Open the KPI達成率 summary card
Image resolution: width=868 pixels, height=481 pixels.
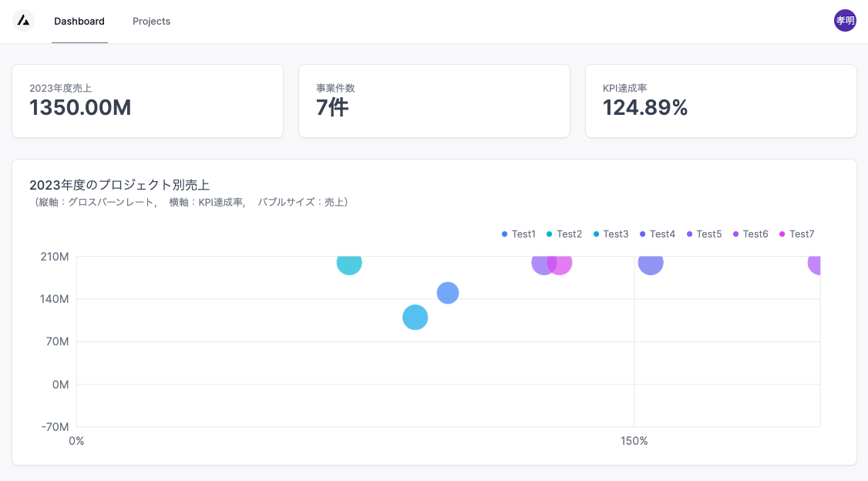tap(721, 101)
